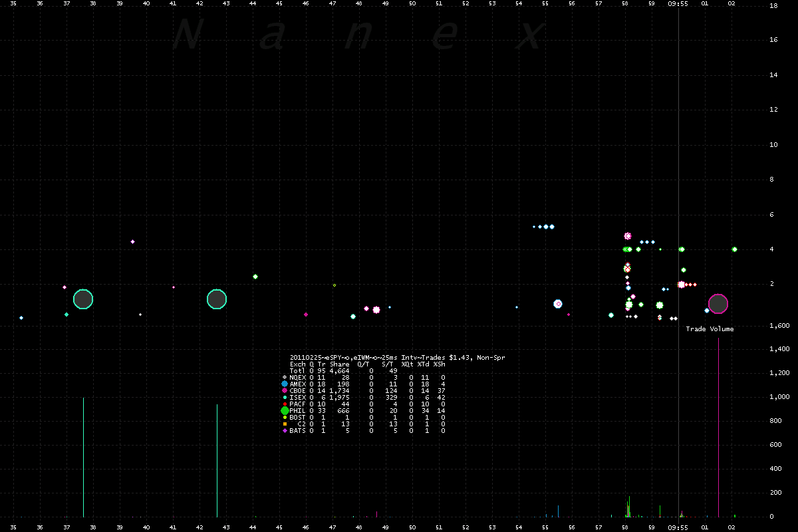798x532 pixels.
Task: Click the 'AMEX' exchange label
Action: tap(298, 384)
